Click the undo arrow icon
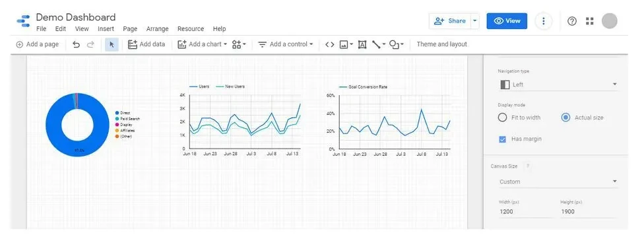The image size is (644, 245). [76, 44]
